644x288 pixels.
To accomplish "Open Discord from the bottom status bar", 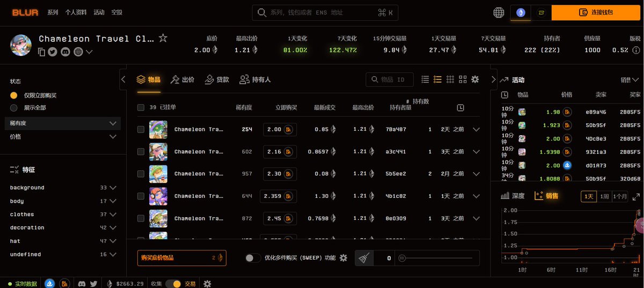I will tap(82, 284).
